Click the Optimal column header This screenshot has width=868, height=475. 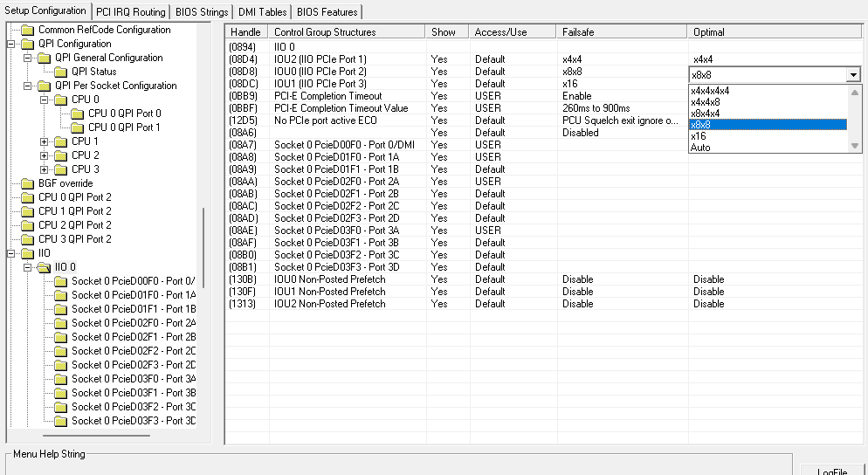[x=775, y=32]
